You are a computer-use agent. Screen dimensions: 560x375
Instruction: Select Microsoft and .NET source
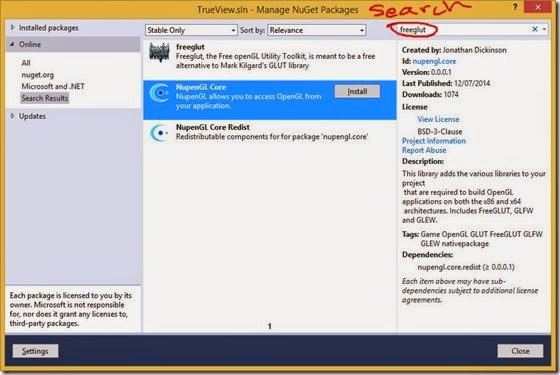tap(53, 86)
